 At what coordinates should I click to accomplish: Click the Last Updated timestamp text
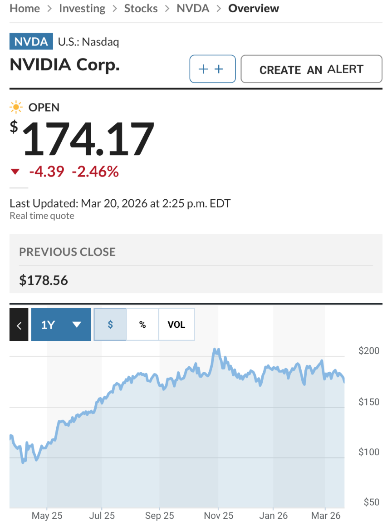tap(120, 203)
